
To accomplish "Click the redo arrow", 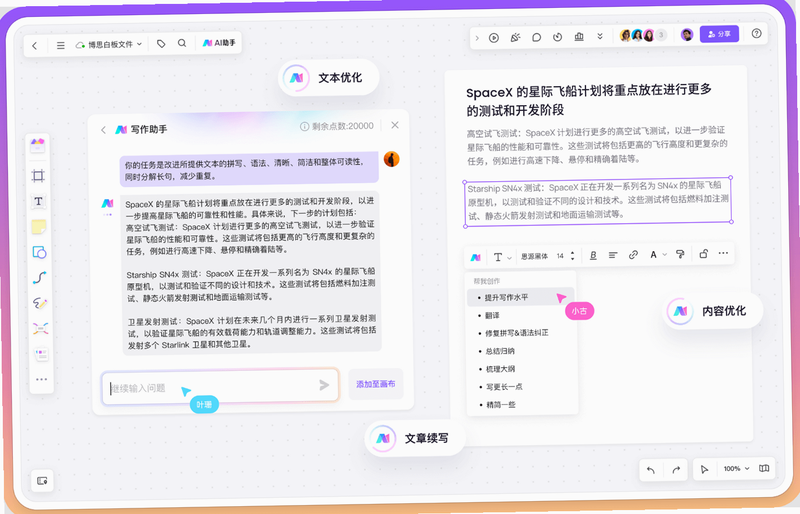I will tap(676, 470).
